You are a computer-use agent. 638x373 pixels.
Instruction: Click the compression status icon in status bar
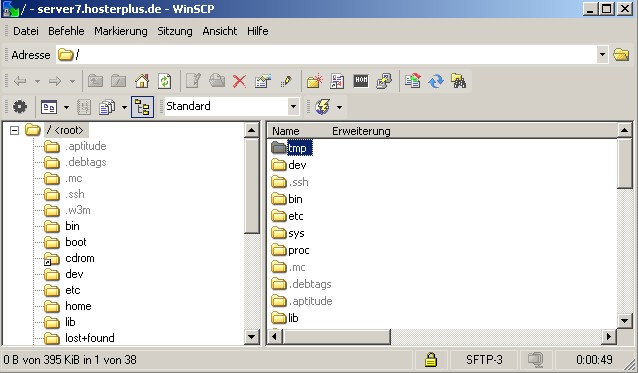(x=535, y=360)
